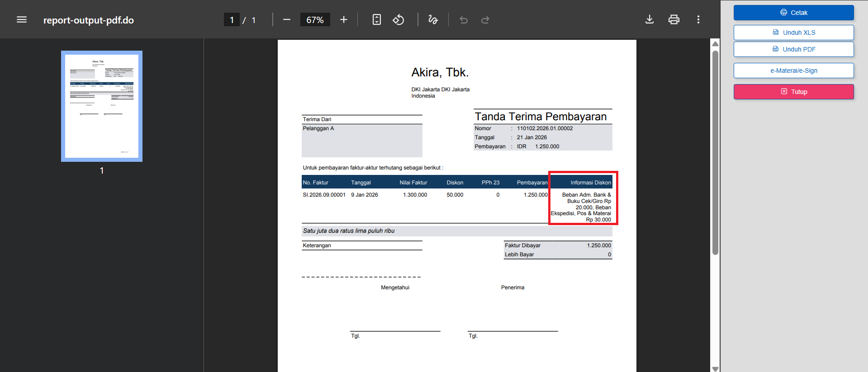The height and width of the screenshot is (372, 868).
Task: Click the Unduh PDF button
Action: point(793,49)
